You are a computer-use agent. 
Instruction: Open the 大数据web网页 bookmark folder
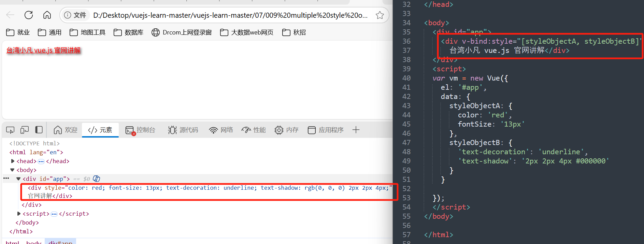(247, 32)
